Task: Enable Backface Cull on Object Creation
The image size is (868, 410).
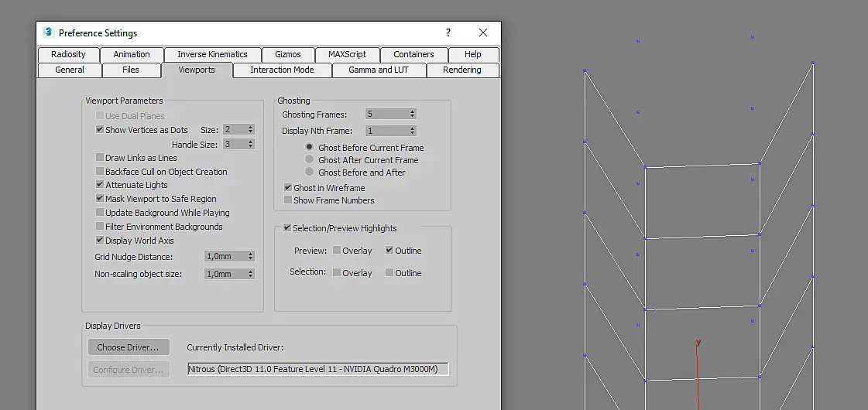Action: click(x=100, y=172)
